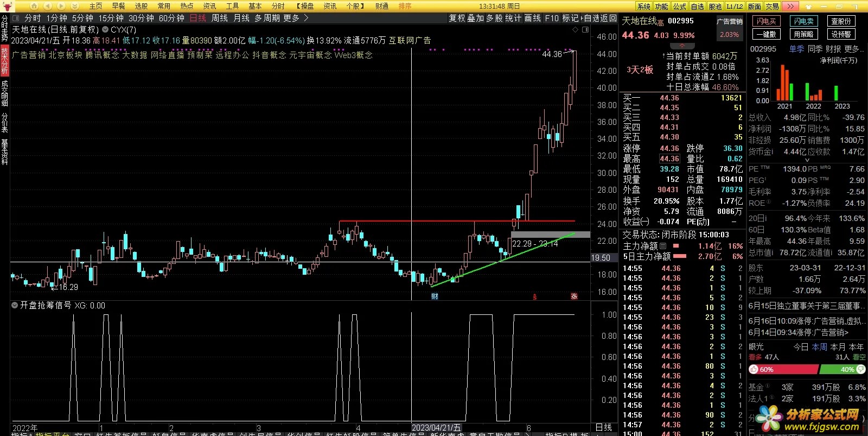This screenshot has height=436, width=868.
Task: Toggle panel icon left of 分时
Action: click(x=16, y=18)
